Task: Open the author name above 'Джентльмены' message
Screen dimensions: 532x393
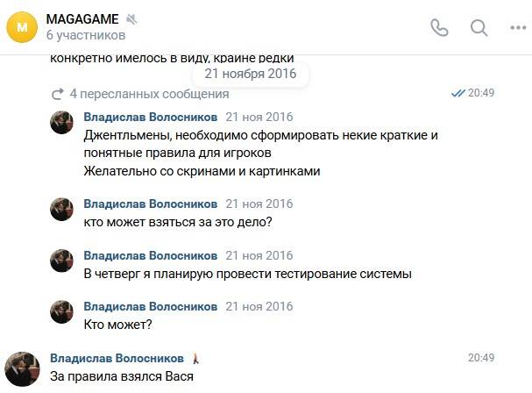Action: (x=150, y=117)
